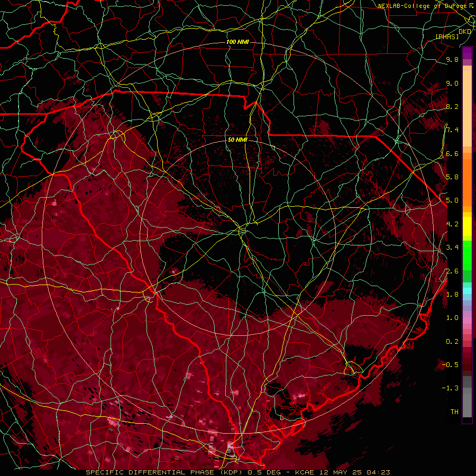
Task: Click the 100 NMI range ring label
Action: (237, 42)
